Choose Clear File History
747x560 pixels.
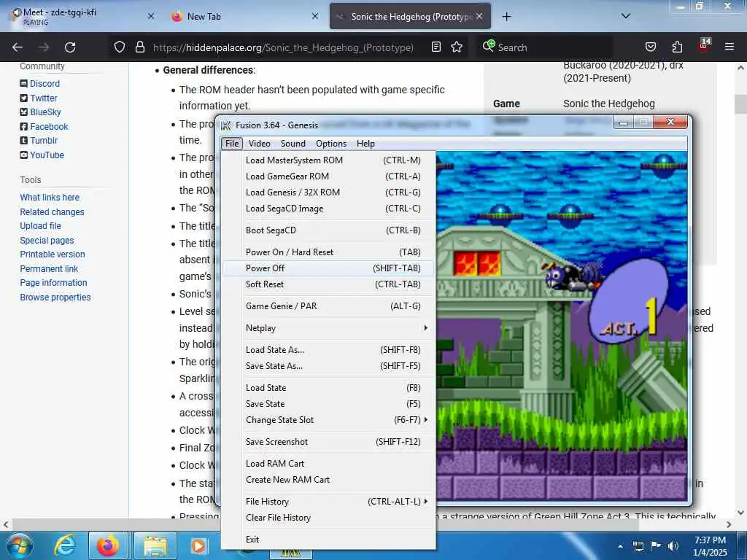tap(328, 518)
